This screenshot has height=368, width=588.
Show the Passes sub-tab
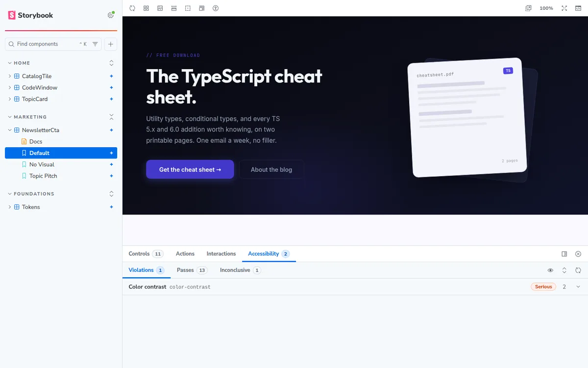[192, 270]
